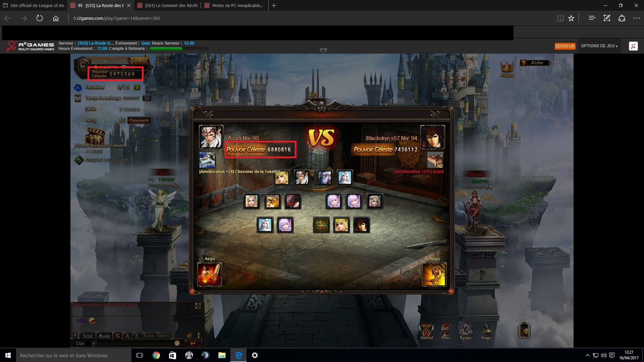Mute the audio on S55 tab
Screen dimensions: 644x362
pos(80,5)
